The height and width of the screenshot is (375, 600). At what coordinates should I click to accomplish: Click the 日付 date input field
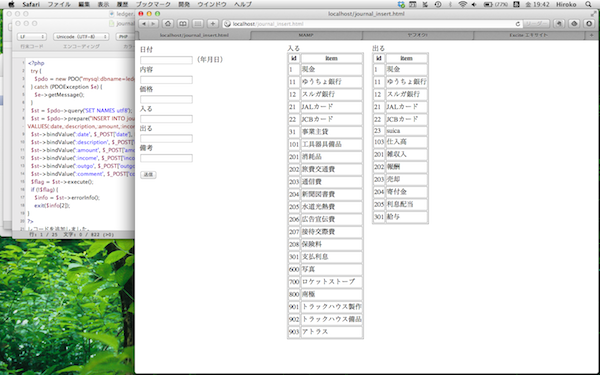(x=166, y=60)
